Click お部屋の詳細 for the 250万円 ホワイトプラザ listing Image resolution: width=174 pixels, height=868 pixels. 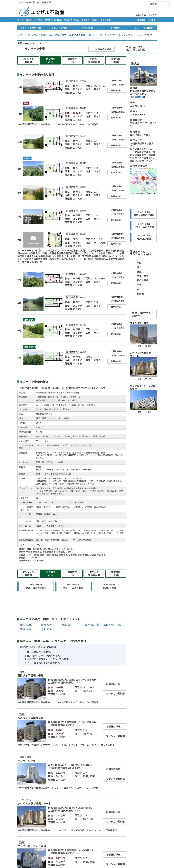[115, 812]
